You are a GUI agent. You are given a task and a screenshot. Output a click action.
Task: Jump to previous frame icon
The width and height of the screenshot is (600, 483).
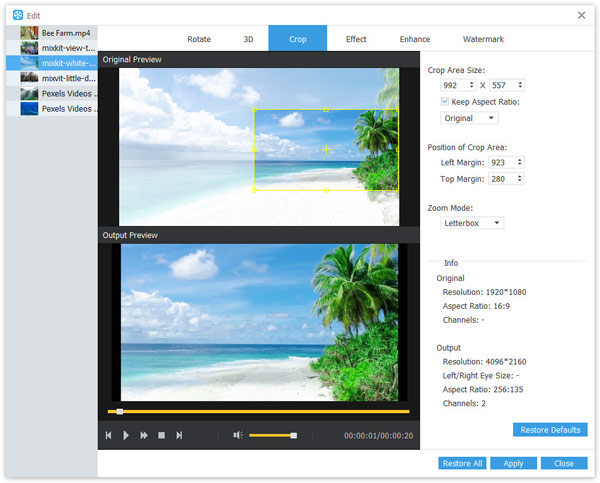pos(108,435)
